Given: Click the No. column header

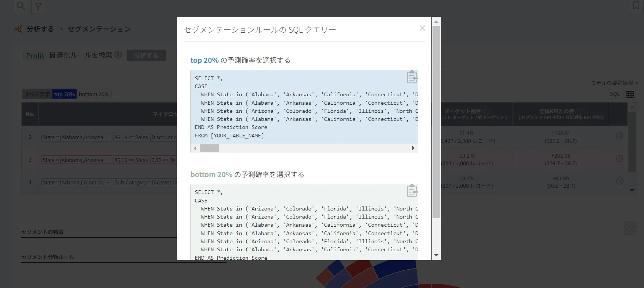Looking at the screenshot, I should [x=30, y=114].
